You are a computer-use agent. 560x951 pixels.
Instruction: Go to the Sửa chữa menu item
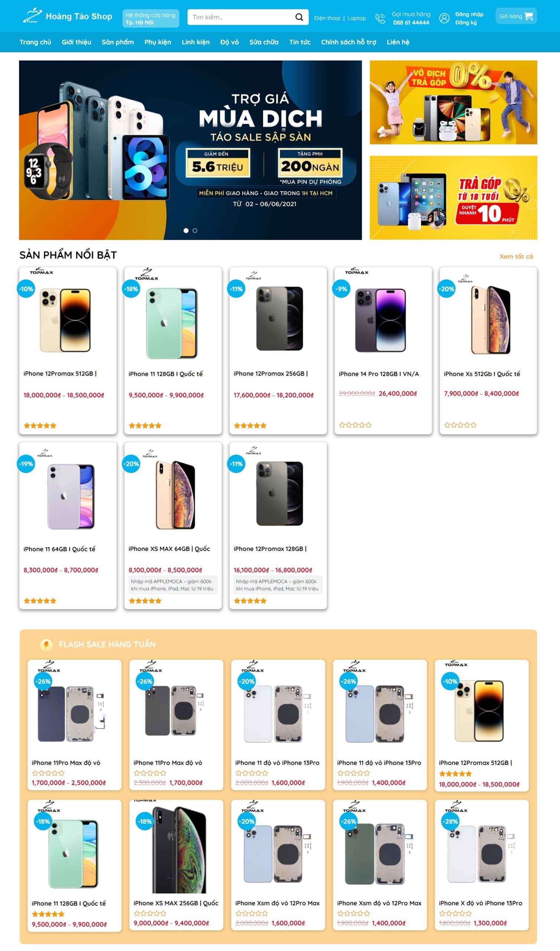click(x=264, y=42)
